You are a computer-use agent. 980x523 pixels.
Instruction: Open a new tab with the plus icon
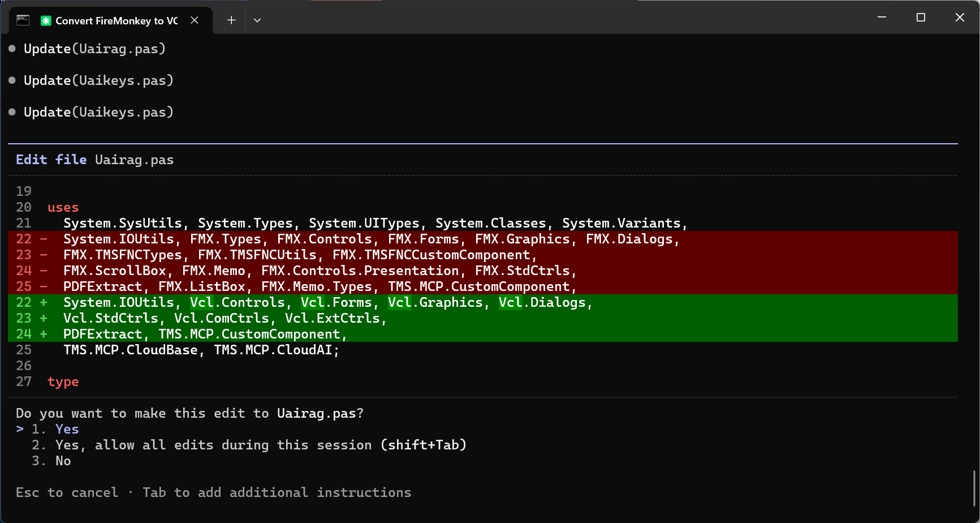tap(231, 20)
